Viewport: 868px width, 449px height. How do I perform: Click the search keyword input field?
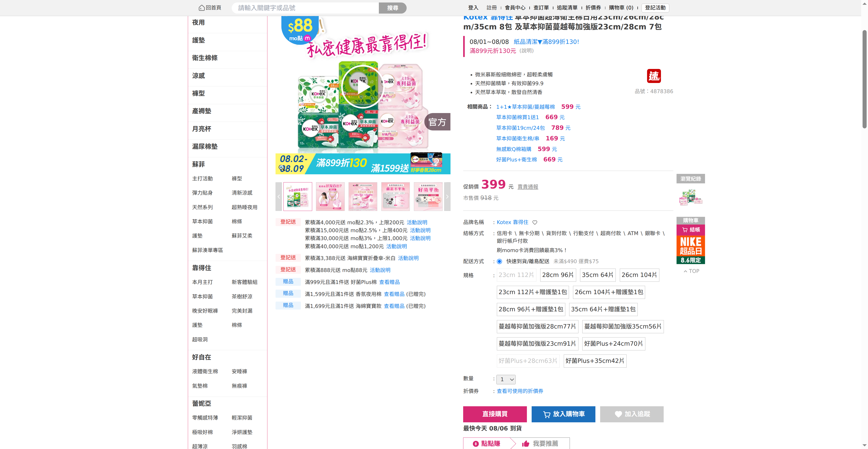(305, 8)
